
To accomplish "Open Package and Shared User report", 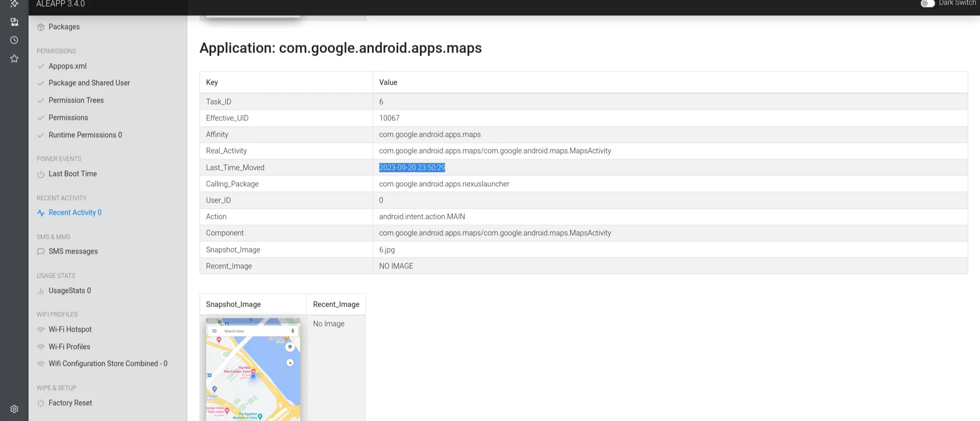I will [89, 83].
